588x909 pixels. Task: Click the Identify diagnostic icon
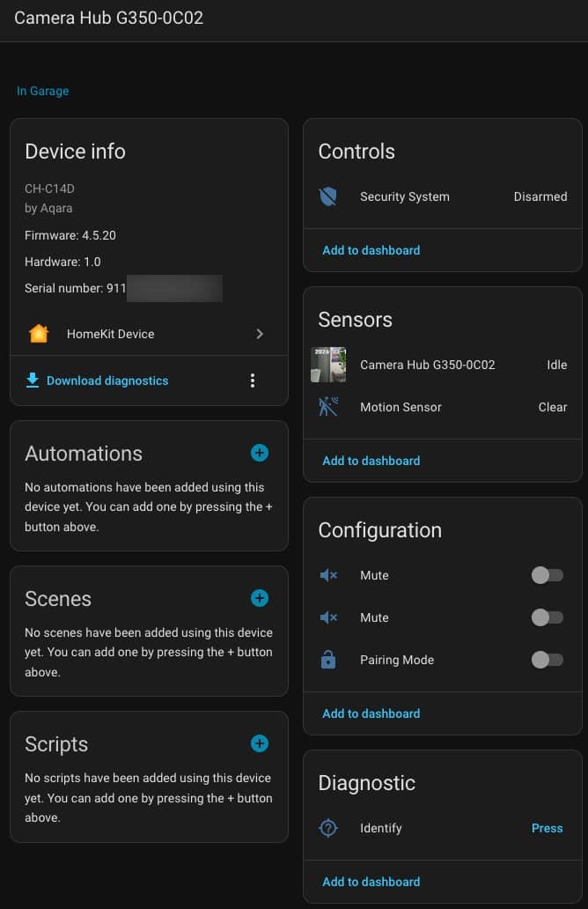[328, 828]
